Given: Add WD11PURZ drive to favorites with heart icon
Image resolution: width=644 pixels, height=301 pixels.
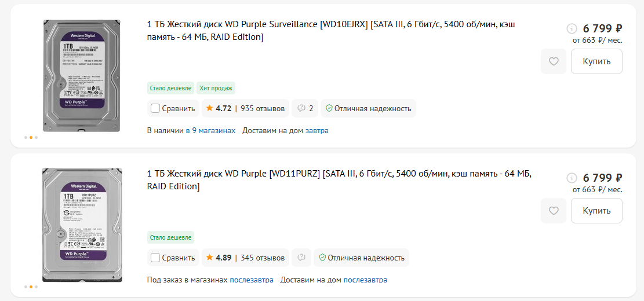Looking at the screenshot, I should point(554,211).
